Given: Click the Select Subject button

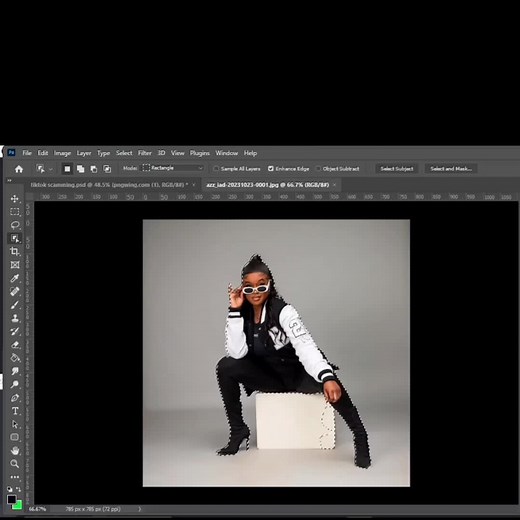Looking at the screenshot, I should point(397,169).
